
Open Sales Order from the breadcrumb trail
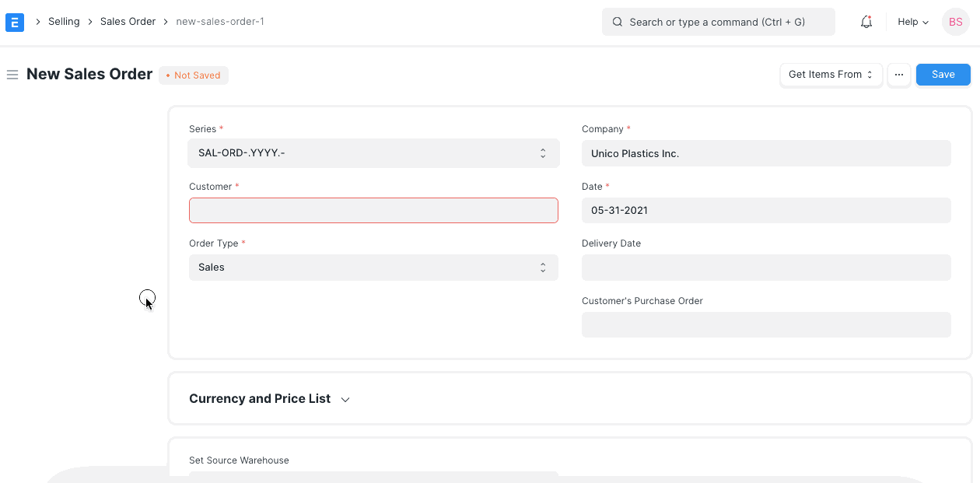[128, 21]
